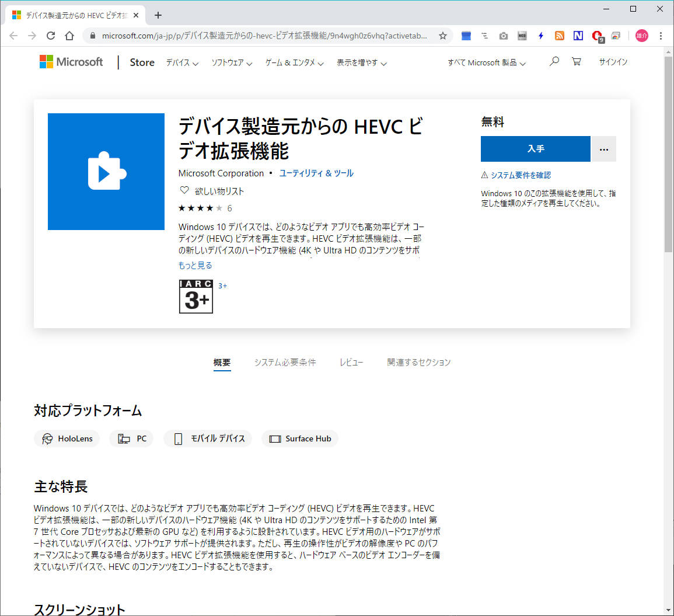
Task: Click the IARC 3+ rating badge
Action: (196, 297)
